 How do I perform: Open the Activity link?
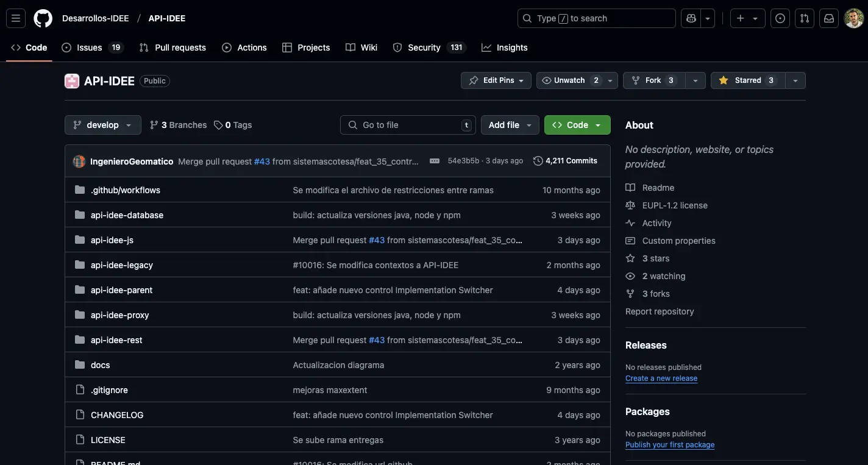tap(649, 223)
